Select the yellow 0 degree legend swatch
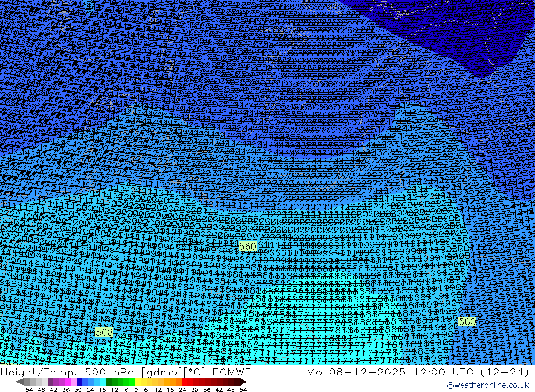Screen dimensions: 535x392 (x=137, y=381)
